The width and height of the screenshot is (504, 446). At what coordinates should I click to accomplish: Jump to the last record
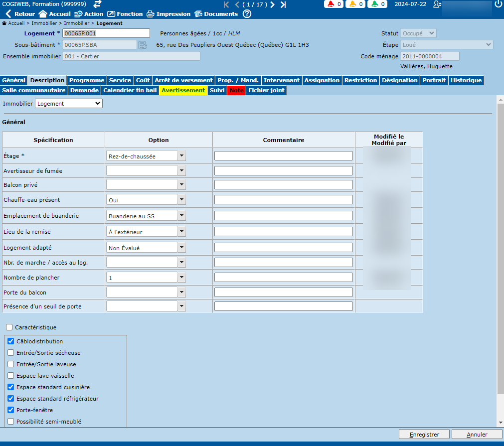[283, 4]
